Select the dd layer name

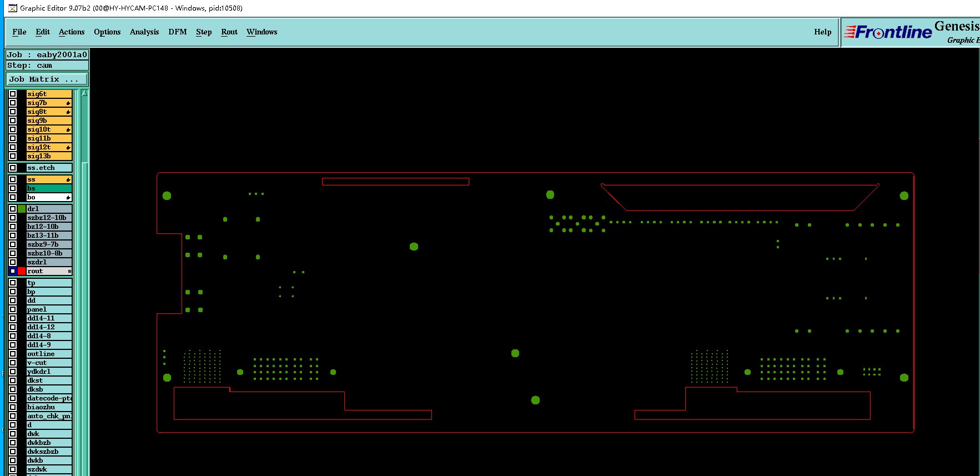point(49,300)
